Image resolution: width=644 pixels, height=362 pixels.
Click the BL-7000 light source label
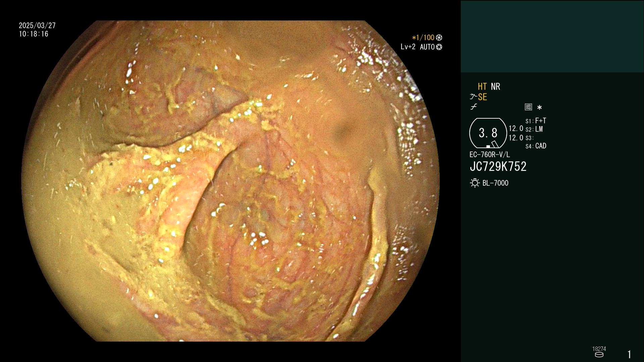[x=495, y=183]
